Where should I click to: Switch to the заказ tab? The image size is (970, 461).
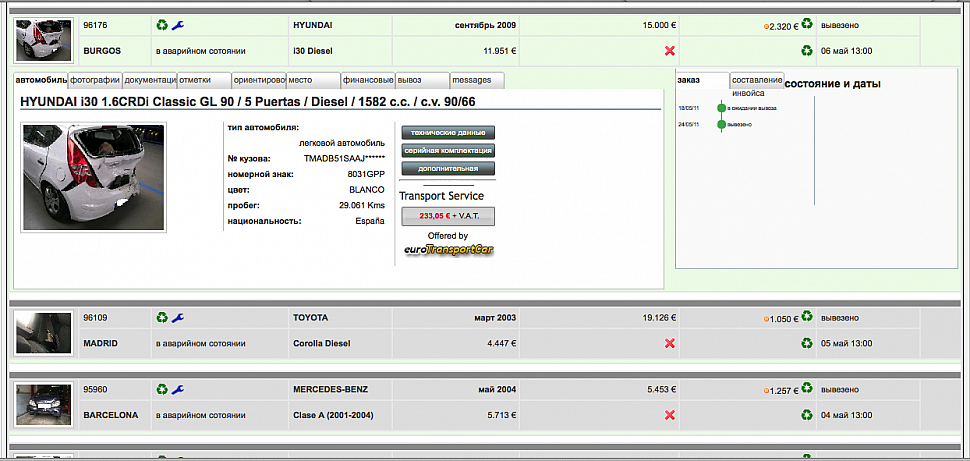pos(703,80)
